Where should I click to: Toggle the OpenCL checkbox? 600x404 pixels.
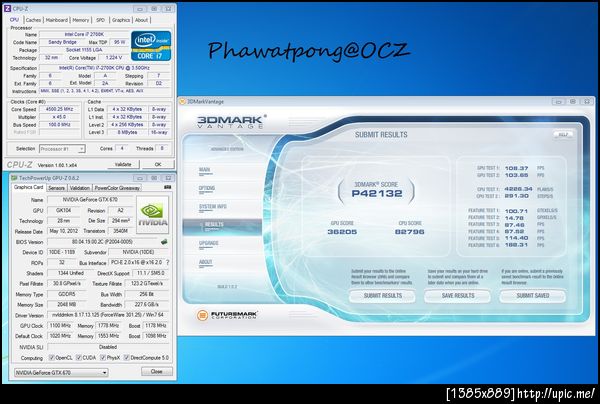pos(52,358)
